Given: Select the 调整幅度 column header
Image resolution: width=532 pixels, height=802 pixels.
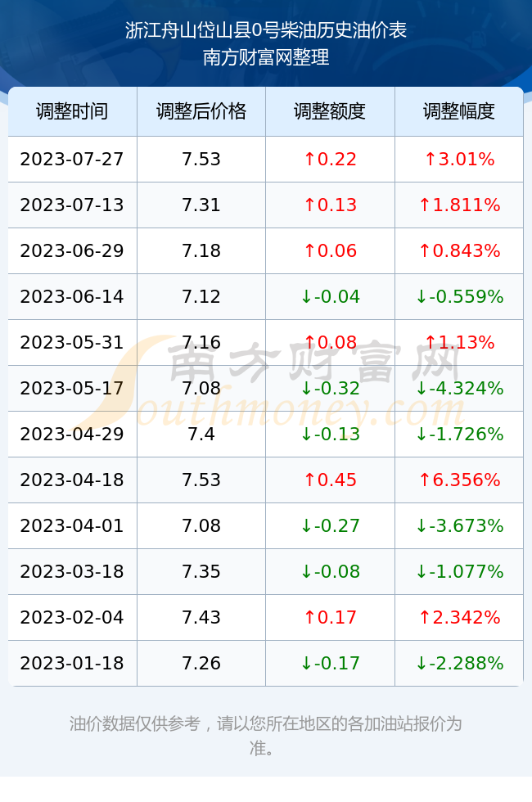Looking at the screenshot, I should point(459,111).
